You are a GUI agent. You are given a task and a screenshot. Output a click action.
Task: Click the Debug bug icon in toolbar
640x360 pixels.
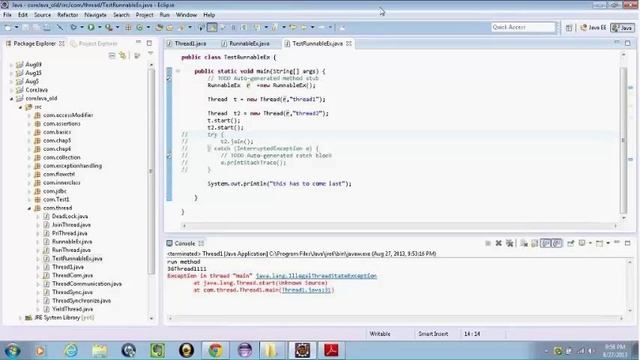tap(73, 27)
